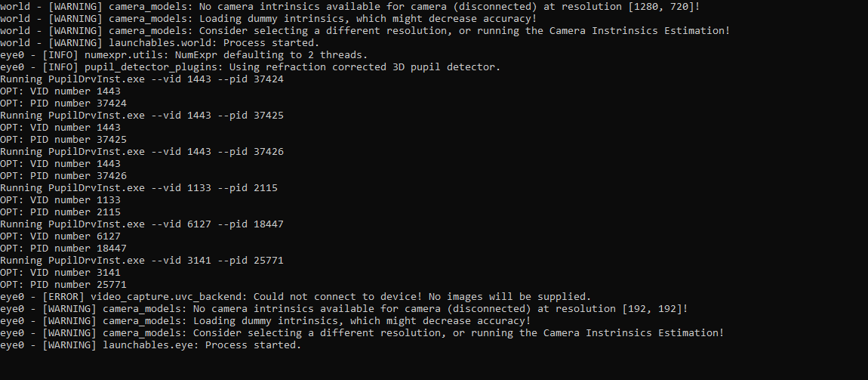Click 'OPT: VID number 1133' line

click(60, 200)
